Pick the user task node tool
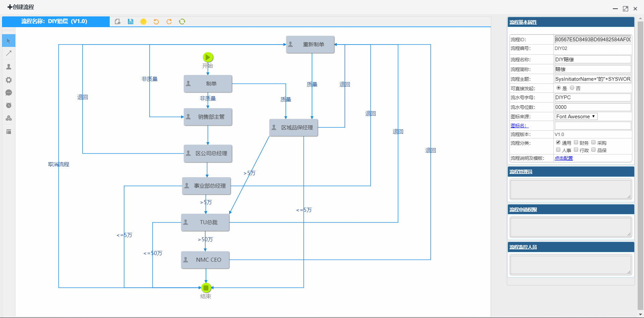 pos(9,67)
